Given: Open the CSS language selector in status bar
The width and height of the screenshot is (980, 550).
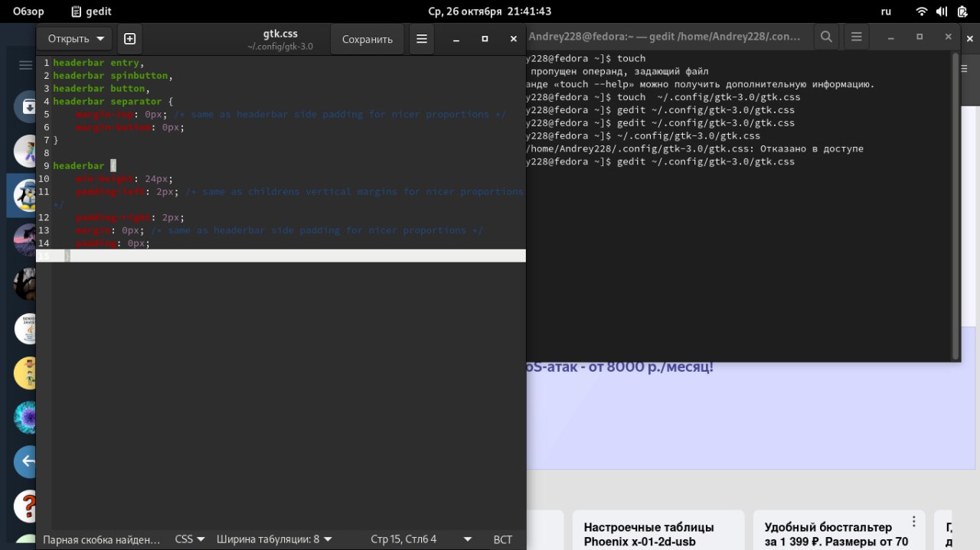Looking at the screenshot, I should pos(190,539).
